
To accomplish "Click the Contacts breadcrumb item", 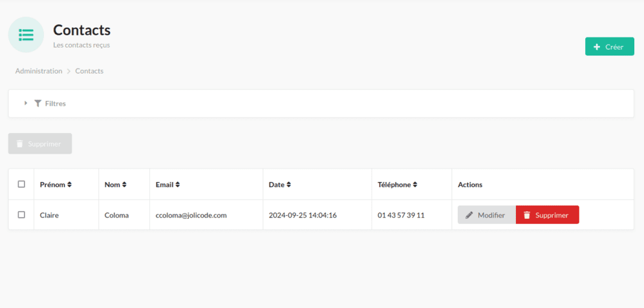I will pyautogui.click(x=89, y=71).
